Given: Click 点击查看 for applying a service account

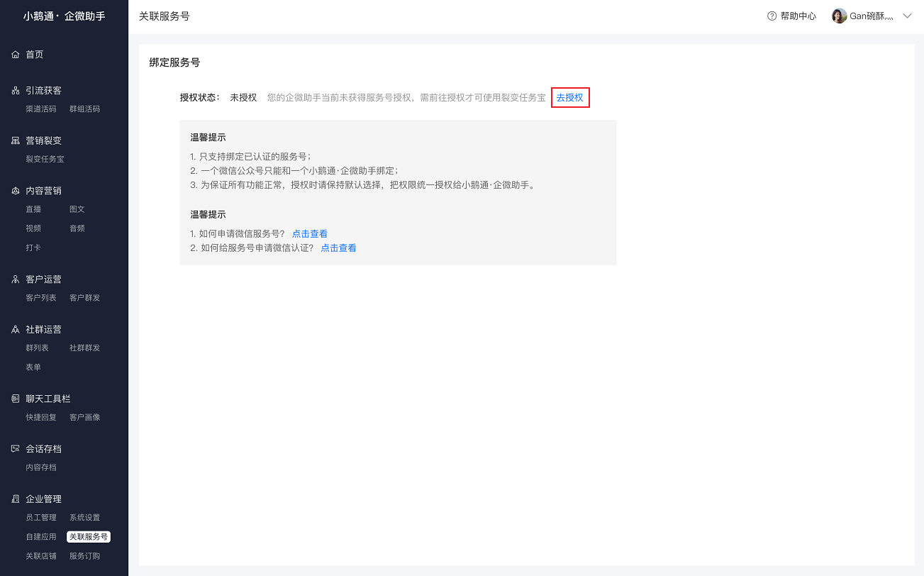Looking at the screenshot, I should pyautogui.click(x=310, y=234).
